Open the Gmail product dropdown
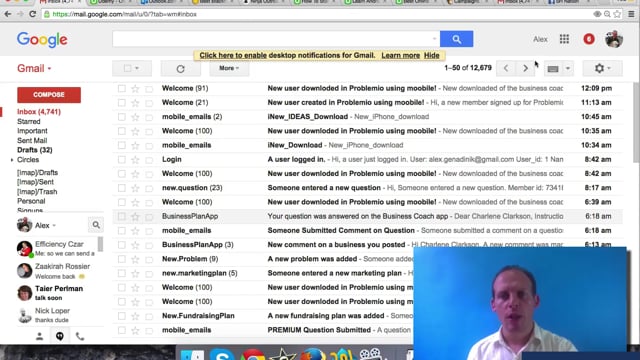Image resolution: width=640 pixels, height=360 pixels. coord(34,68)
